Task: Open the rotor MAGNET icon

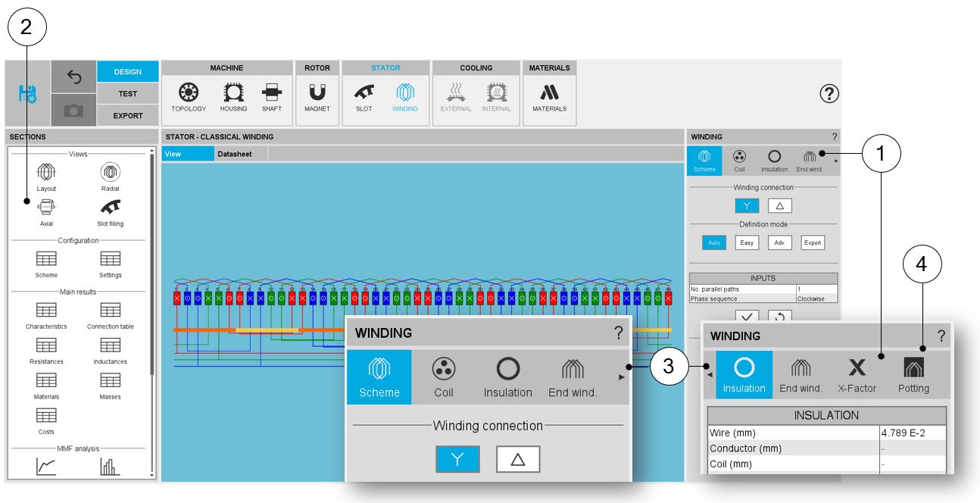Action: 317,98
